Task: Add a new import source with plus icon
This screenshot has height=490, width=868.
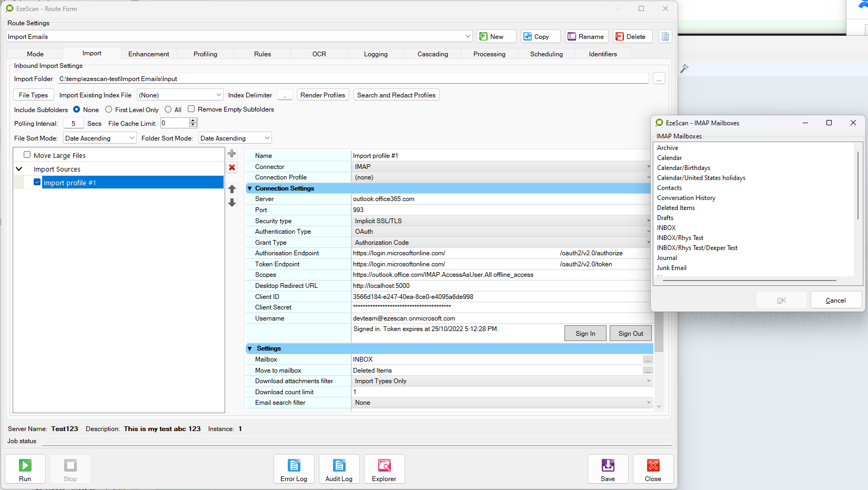Action: coord(232,154)
